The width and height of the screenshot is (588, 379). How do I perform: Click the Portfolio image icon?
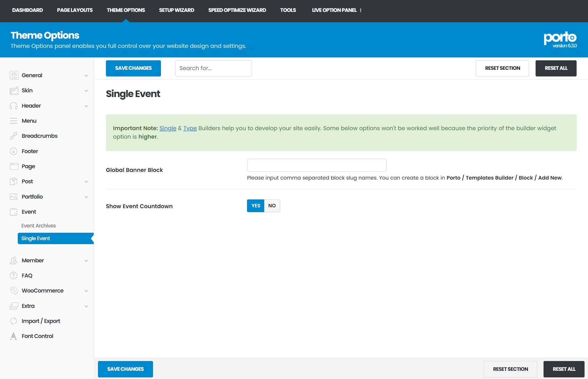click(14, 197)
